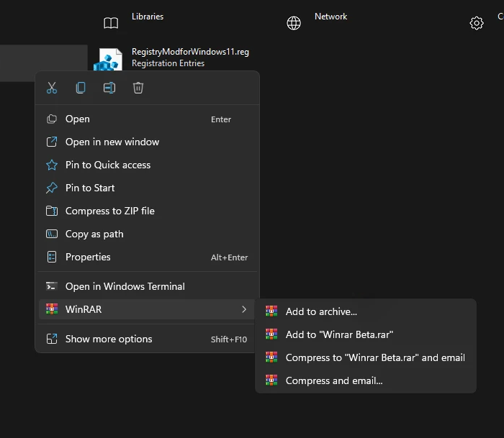Image resolution: width=504 pixels, height=438 pixels.
Task: Click the zip folder icon beside Compress to ZIP
Action: coord(52,211)
